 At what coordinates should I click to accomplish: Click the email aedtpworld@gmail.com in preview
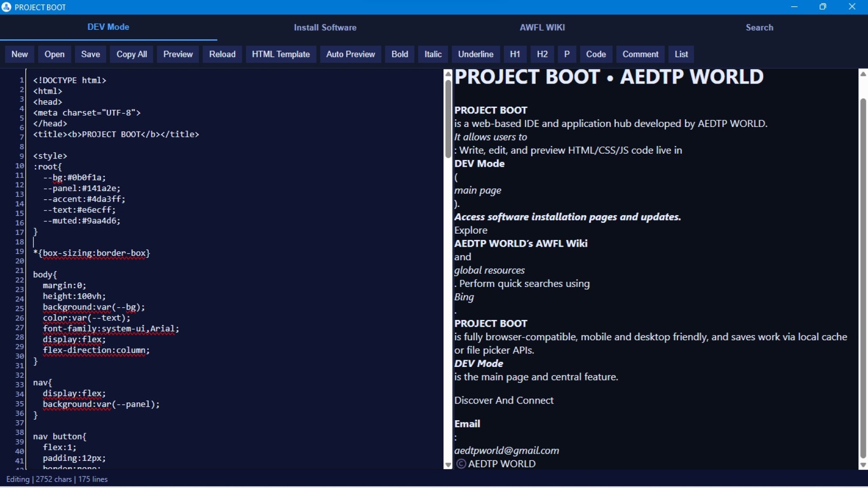[507, 451]
